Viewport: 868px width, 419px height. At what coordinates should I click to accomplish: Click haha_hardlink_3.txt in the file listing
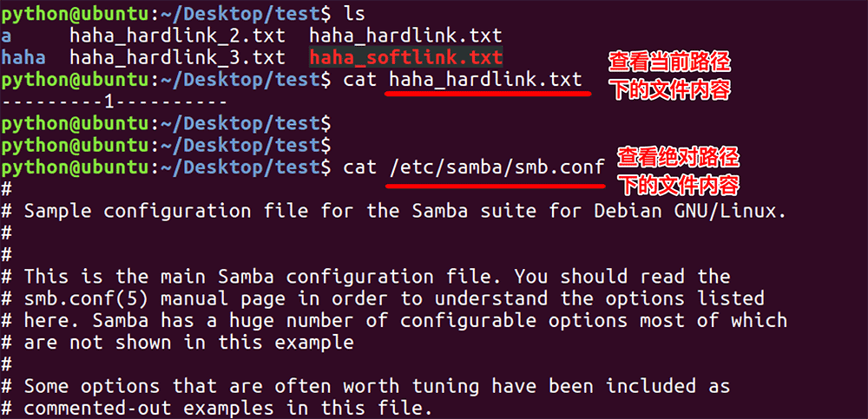(x=177, y=58)
